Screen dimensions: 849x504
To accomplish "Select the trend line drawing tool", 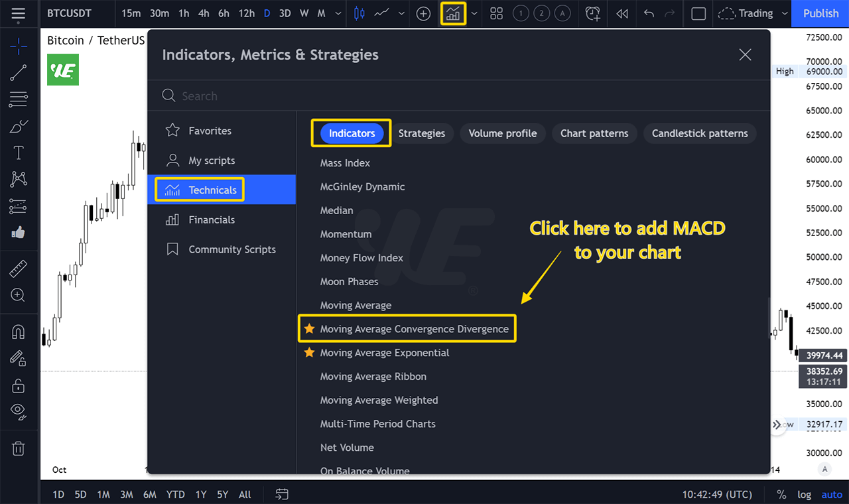I will click(x=19, y=72).
